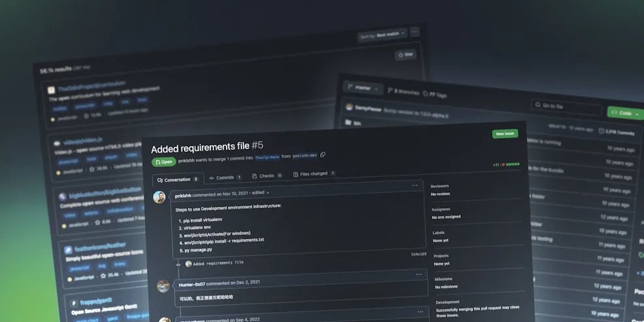
Task: Focus the 'Go to file' search field
Action: [x=567, y=107]
